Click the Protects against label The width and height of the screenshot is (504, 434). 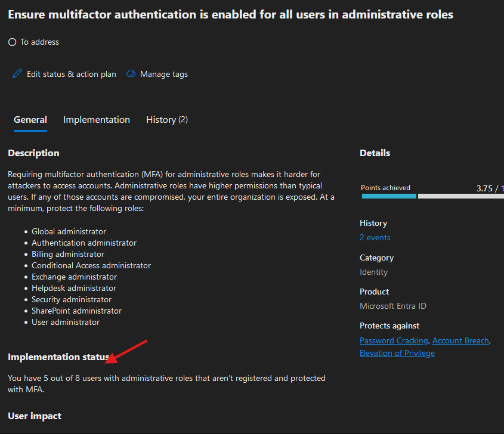coord(389,325)
